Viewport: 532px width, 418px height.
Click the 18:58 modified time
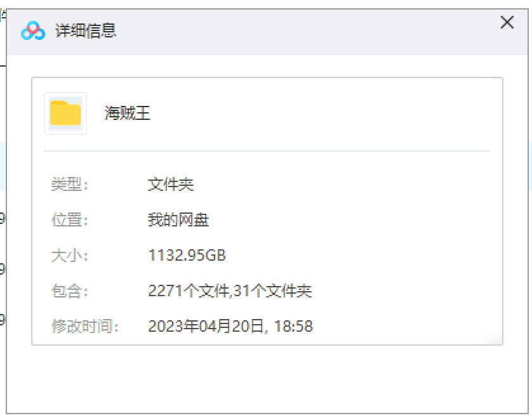(293, 326)
